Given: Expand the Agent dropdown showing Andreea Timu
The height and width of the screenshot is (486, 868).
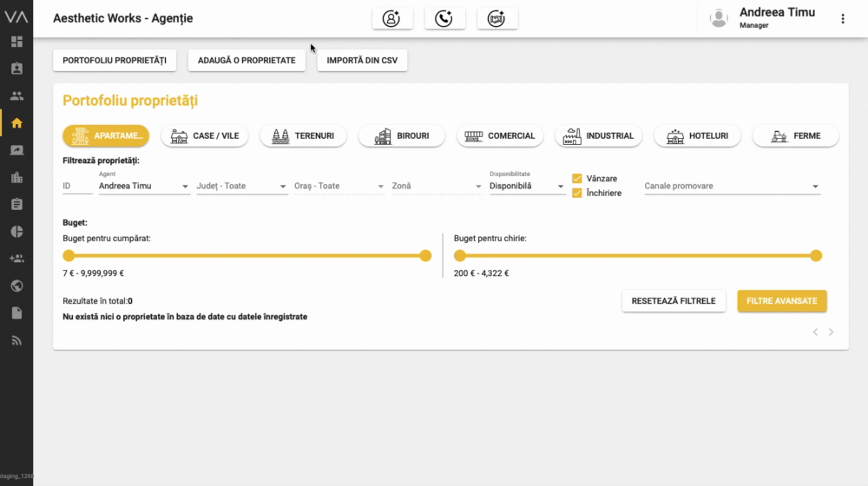Looking at the screenshot, I should tap(143, 186).
